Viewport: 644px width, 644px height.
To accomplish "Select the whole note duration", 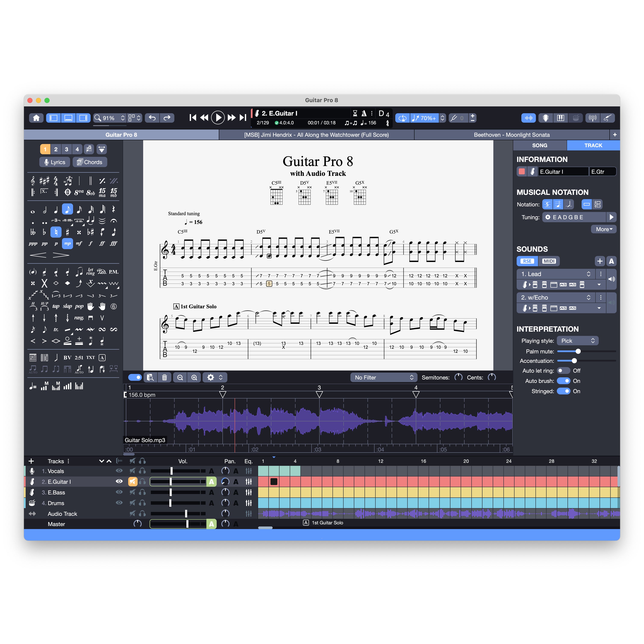I will (x=33, y=211).
